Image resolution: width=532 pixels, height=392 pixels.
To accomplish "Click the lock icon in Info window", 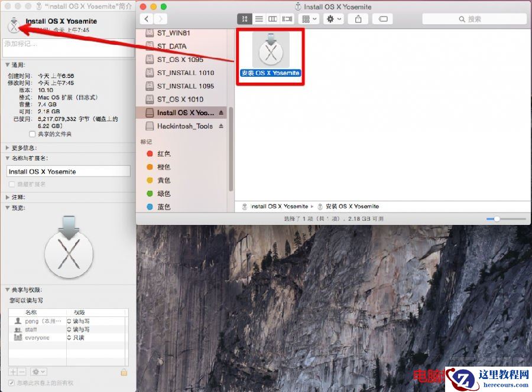I will pos(124,373).
